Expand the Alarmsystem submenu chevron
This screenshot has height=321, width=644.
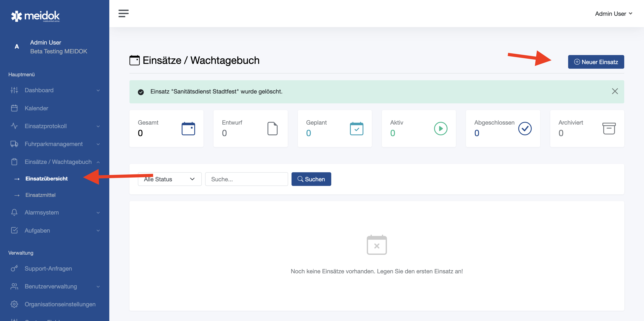click(x=98, y=213)
